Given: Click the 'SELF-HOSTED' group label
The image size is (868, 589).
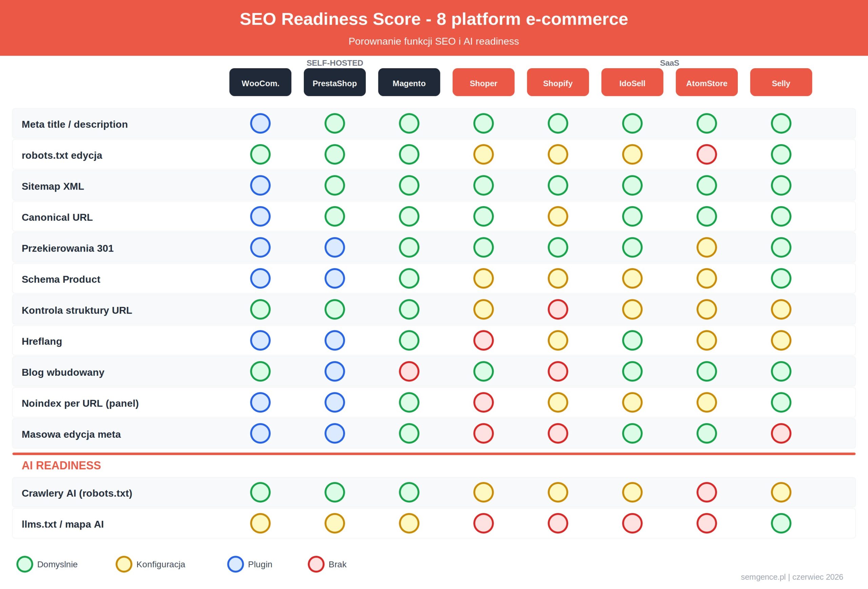Looking at the screenshot, I should click(335, 63).
